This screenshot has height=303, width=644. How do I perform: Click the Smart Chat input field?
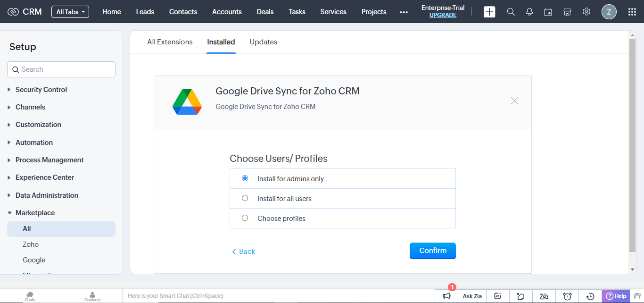(x=280, y=296)
